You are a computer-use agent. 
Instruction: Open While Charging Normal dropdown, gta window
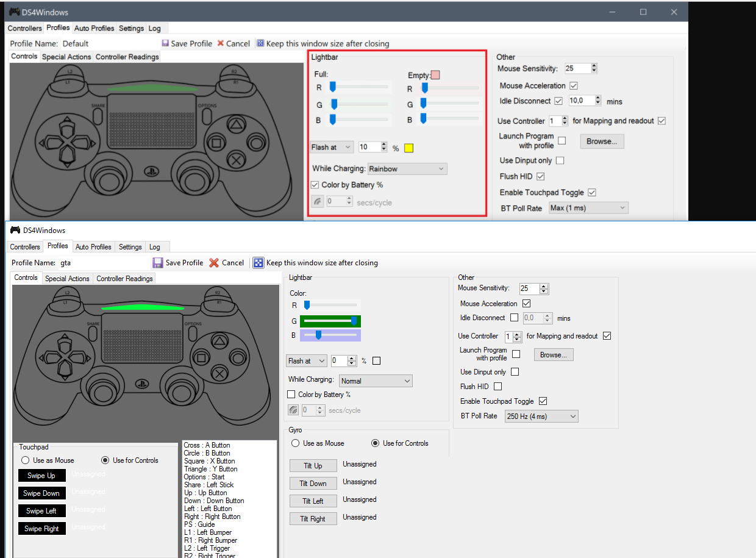point(376,381)
